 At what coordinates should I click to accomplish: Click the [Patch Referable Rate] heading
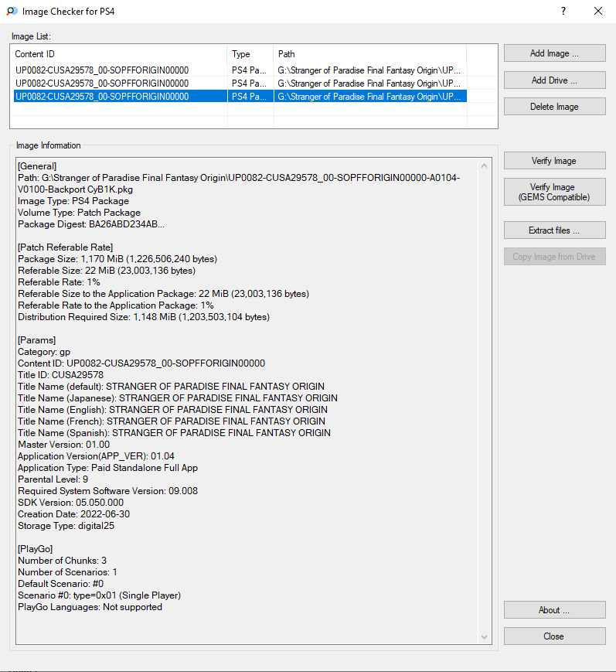coord(65,247)
